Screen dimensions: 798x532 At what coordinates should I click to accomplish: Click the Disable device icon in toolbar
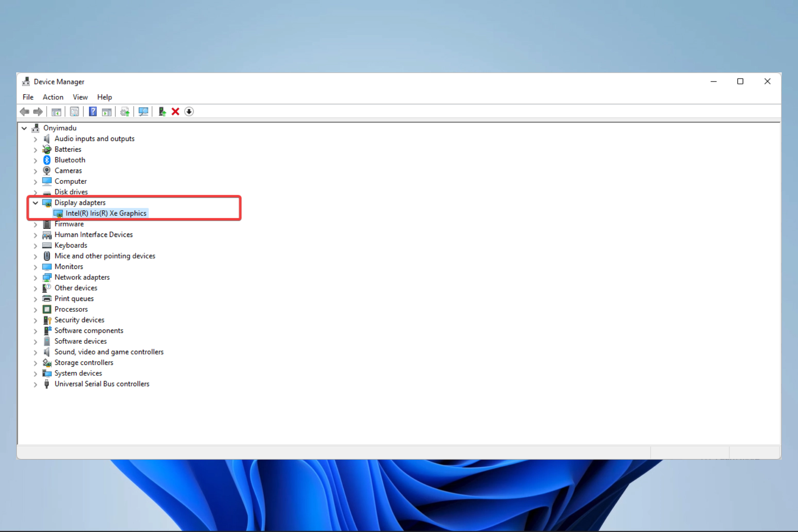pyautogui.click(x=190, y=112)
